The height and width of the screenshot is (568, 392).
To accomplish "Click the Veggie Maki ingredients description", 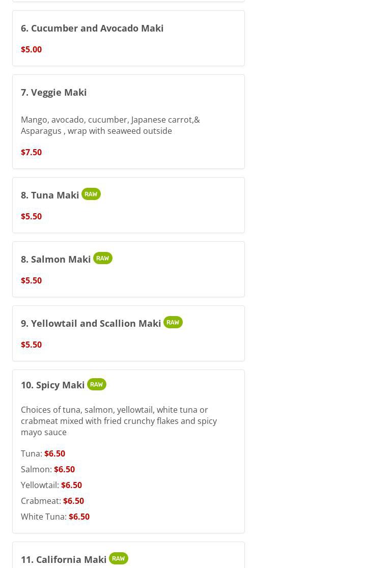I will 110,125.
